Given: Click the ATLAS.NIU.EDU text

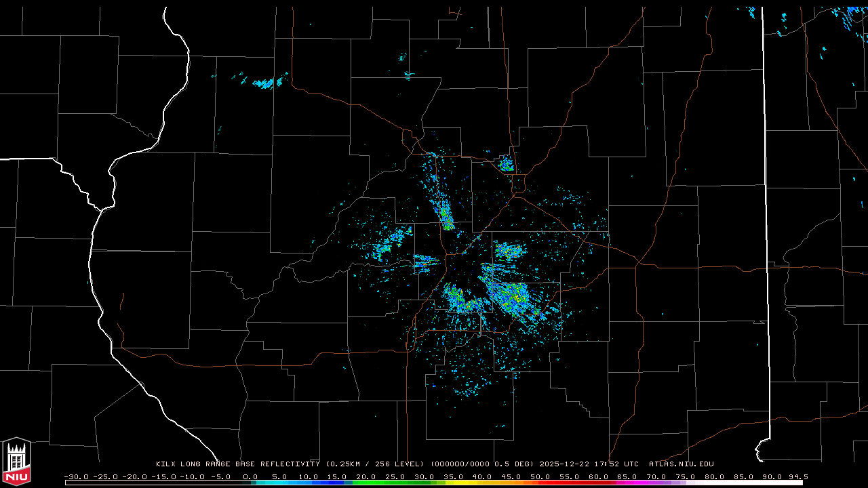Looking at the screenshot, I should pos(681,464).
